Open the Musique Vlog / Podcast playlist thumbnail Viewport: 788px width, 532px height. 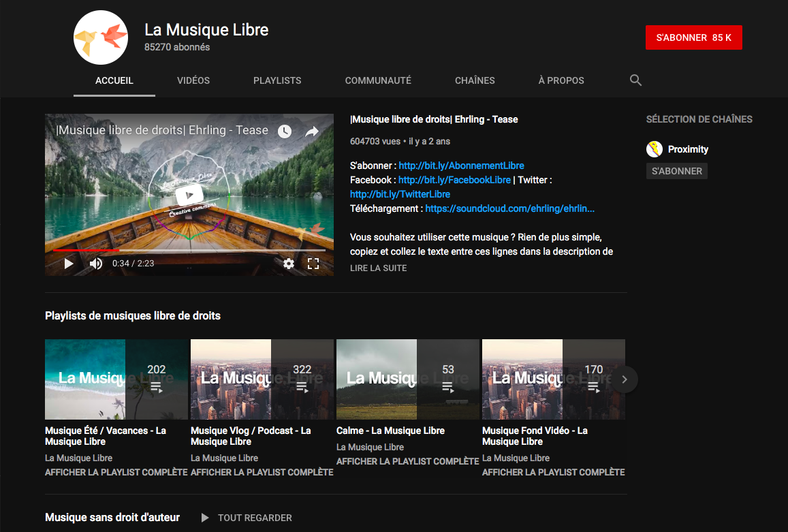coord(262,379)
